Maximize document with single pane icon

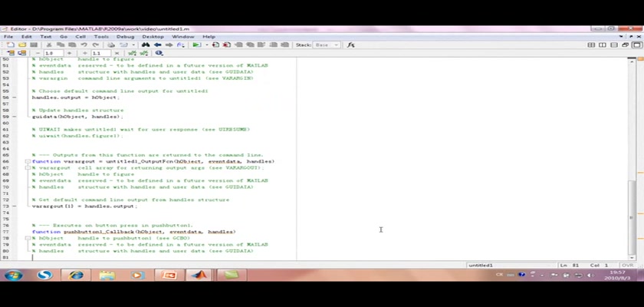(636, 45)
